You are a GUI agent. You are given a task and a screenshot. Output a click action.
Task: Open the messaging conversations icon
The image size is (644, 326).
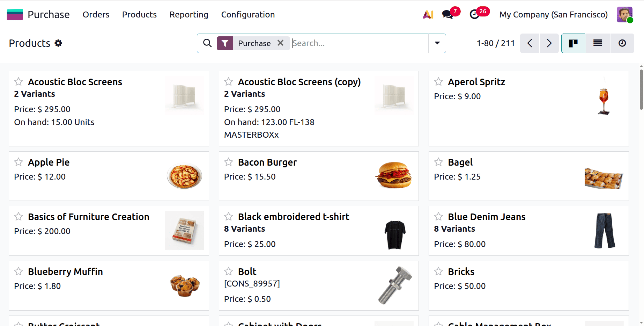click(x=448, y=15)
